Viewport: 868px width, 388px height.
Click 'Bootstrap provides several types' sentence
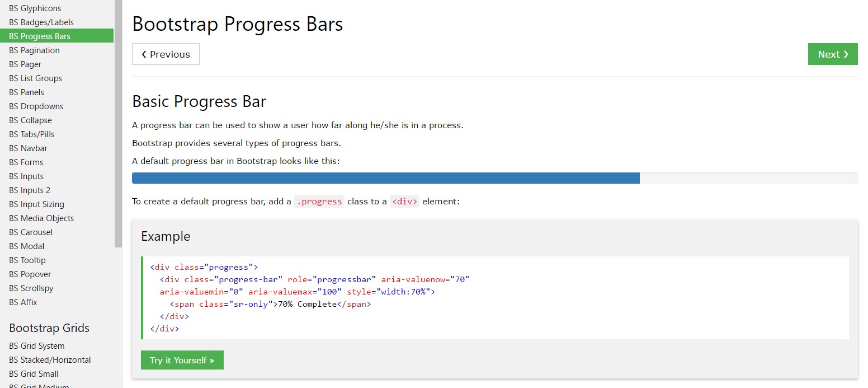coord(237,143)
